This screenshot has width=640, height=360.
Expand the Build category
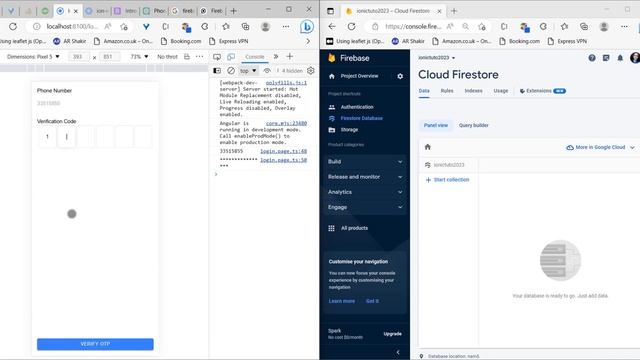click(x=365, y=162)
